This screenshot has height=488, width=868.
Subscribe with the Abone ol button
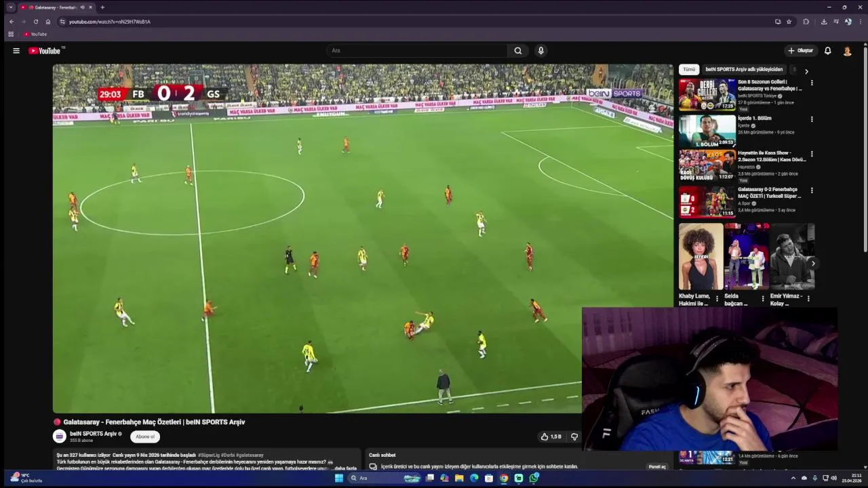click(x=145, y=437)
